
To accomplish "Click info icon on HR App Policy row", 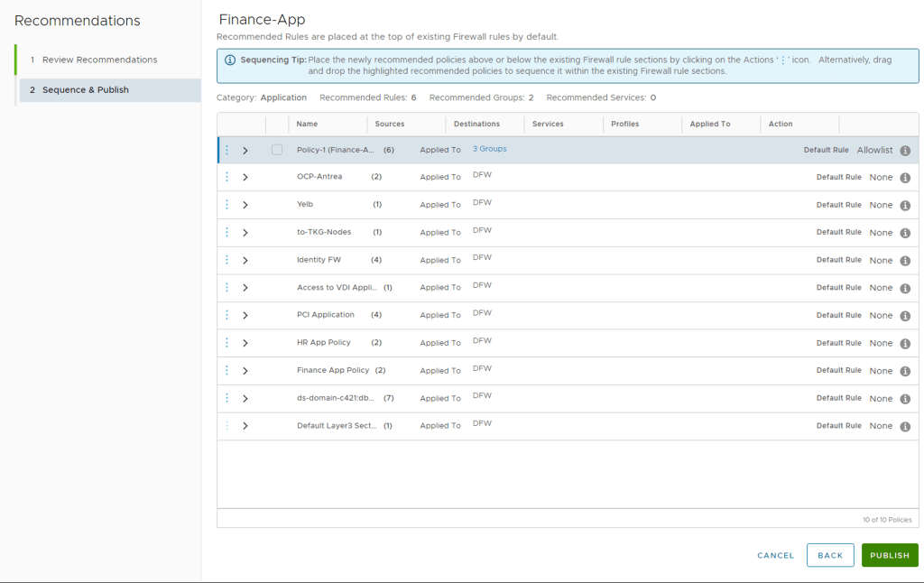I will pyautogui.click(x=905, y=344).
